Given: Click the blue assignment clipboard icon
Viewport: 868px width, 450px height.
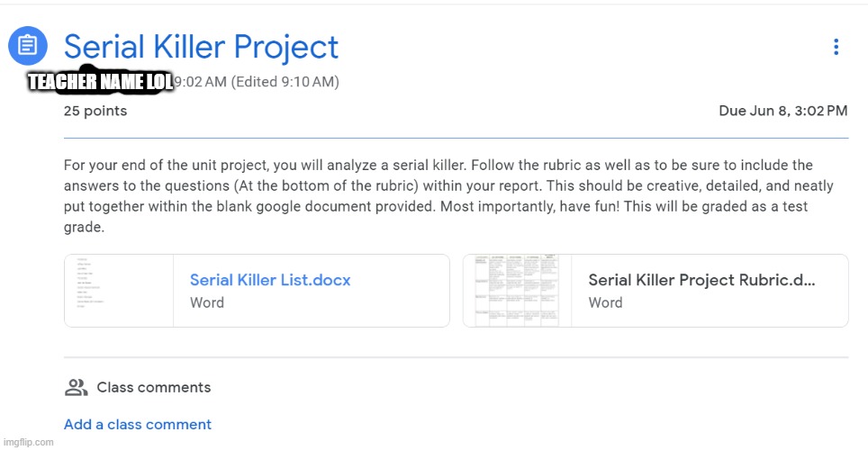Looking at the screenshot, I should tap(28, 46).
